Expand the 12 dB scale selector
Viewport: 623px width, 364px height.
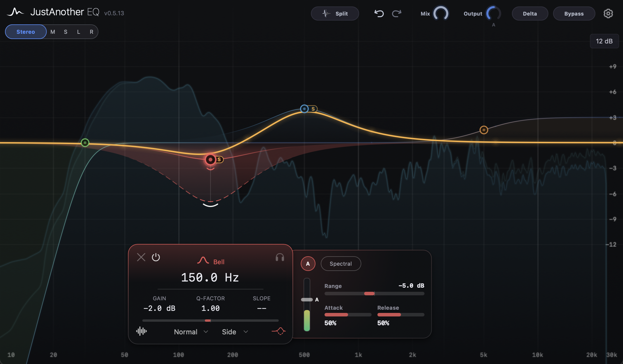604,41
